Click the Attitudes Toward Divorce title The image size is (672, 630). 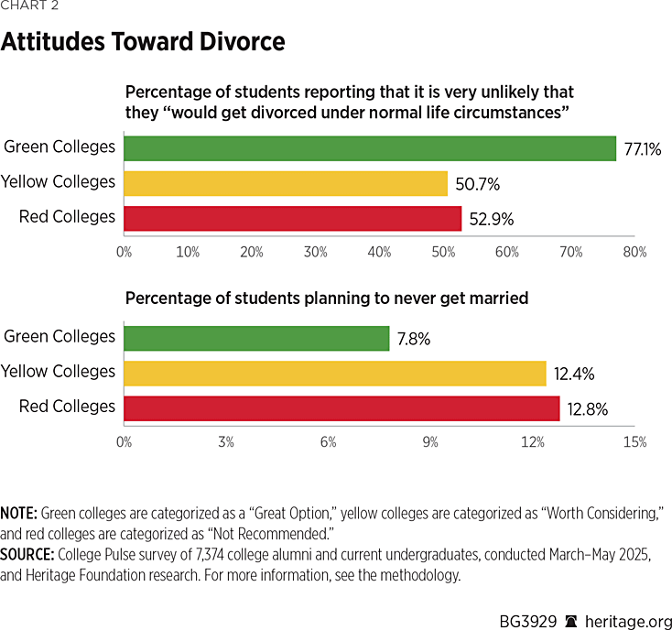(143, 41)
